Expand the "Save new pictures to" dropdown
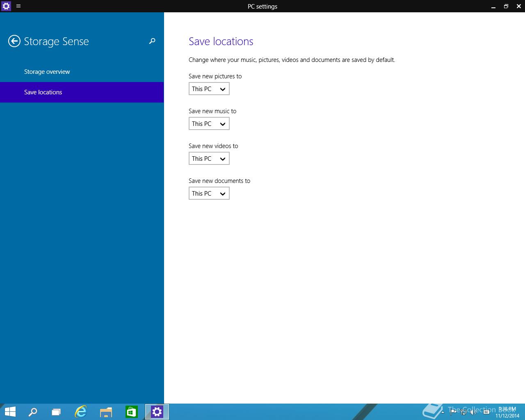This screenshot has height=420, width=525. 209,89
